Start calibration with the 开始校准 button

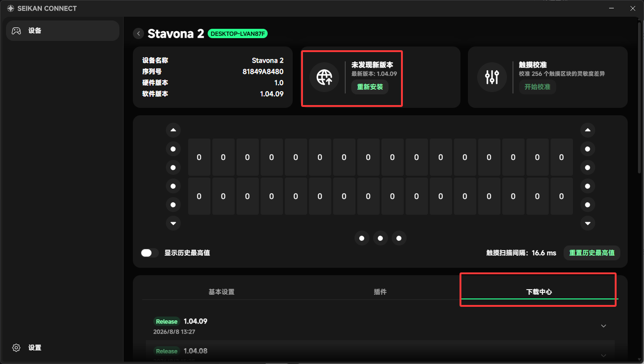click(x=537, y=87)
